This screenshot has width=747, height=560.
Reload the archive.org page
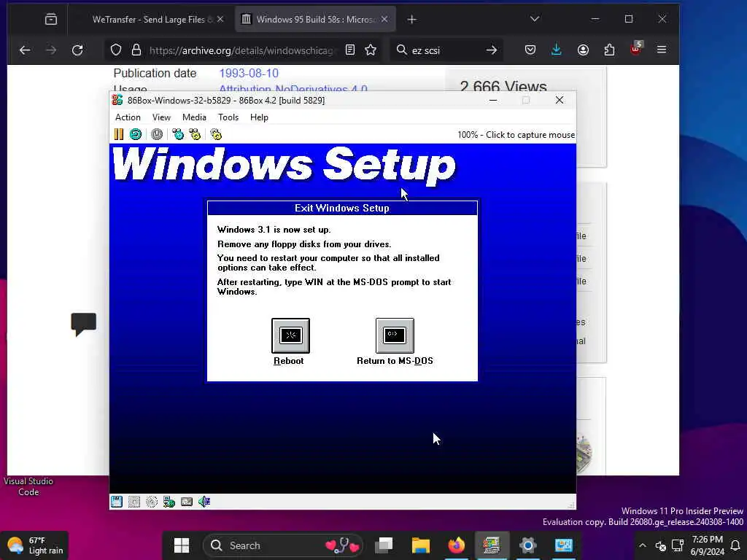(x=77, y=50)
